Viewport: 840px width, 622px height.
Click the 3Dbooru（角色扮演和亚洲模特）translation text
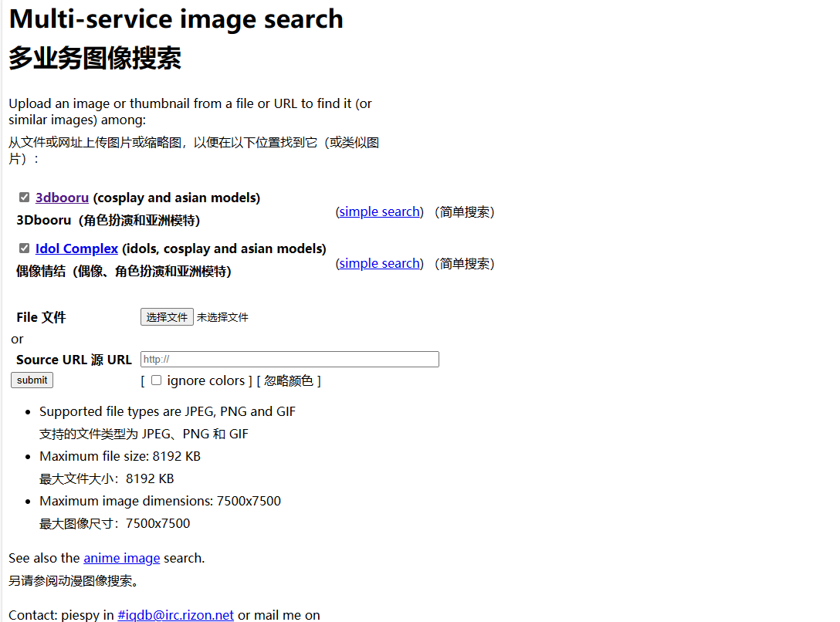coord(108,221)
